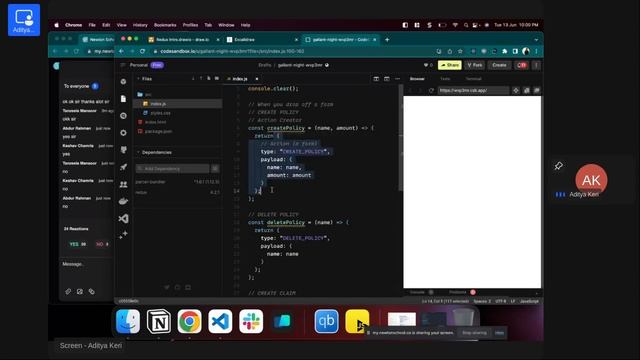
Task: Open the History menu
Action: pyautogui.click(x=140, y=25)
